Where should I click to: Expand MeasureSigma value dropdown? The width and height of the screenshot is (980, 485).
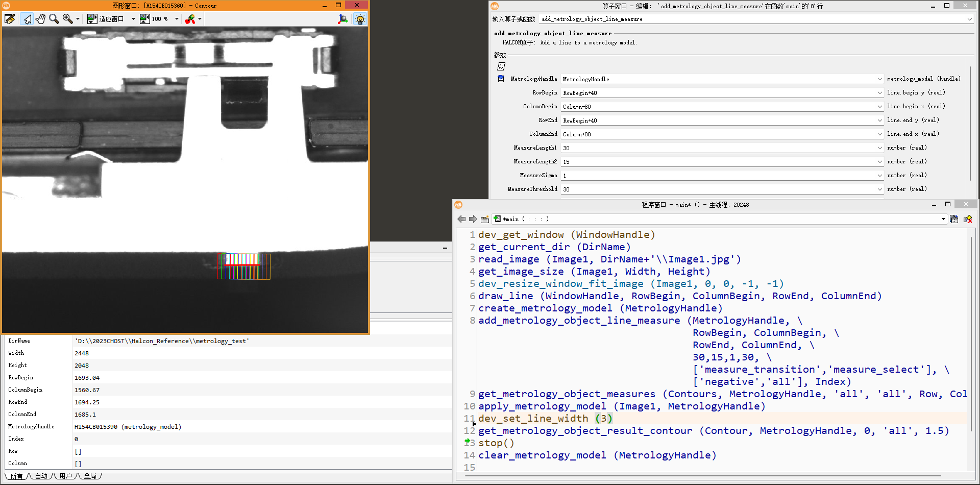click(879, 176)
